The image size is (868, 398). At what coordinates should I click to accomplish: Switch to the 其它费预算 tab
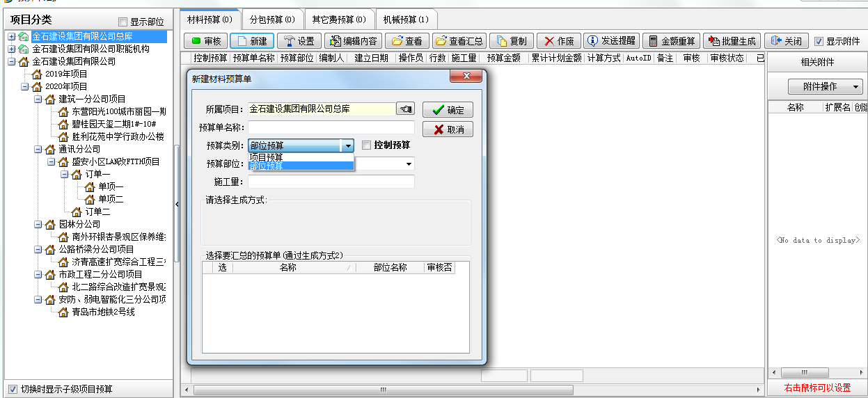coord(338,19)
